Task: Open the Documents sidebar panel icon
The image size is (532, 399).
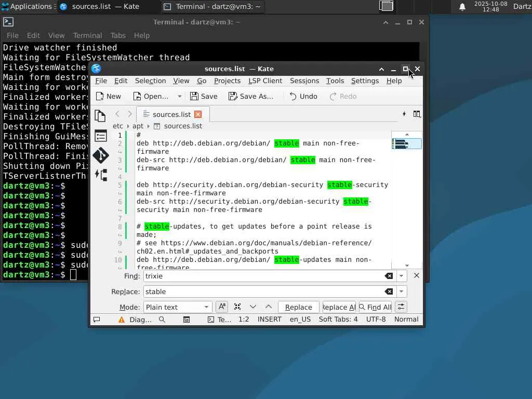Action: [100, 116]
